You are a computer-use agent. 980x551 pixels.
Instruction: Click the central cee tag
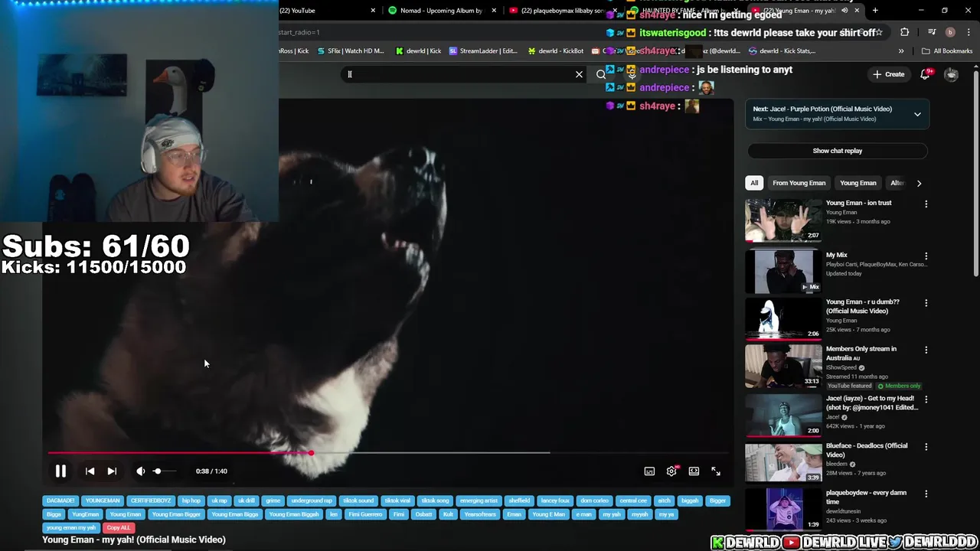point(632,500)
